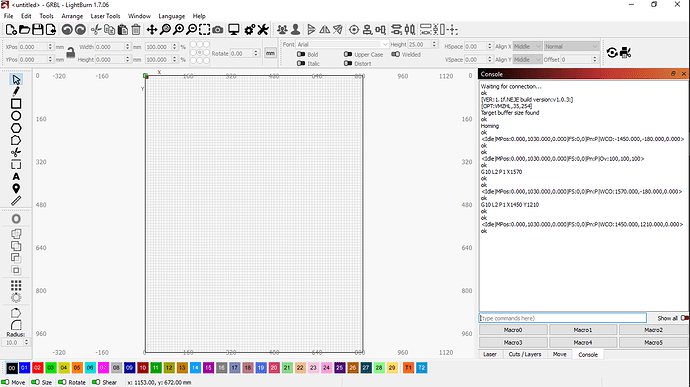
Task: Select the Rectangle drawing tool
Action: pos(16,104)
